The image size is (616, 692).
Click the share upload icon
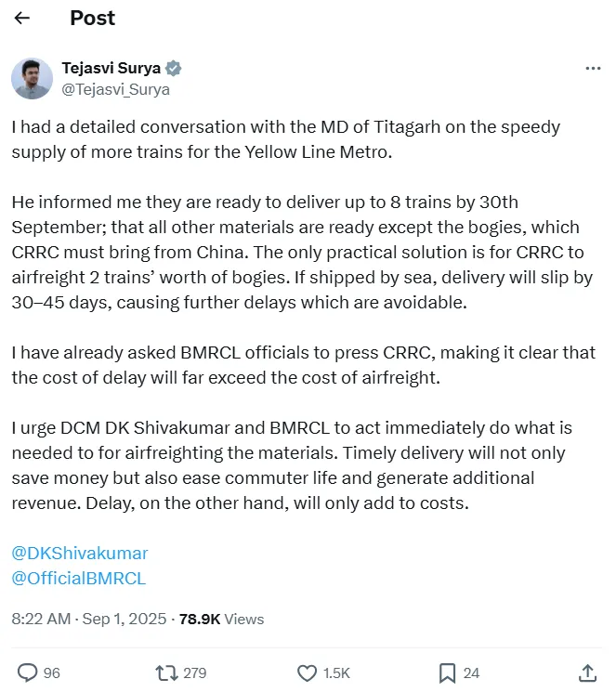(x=587, y=672)
